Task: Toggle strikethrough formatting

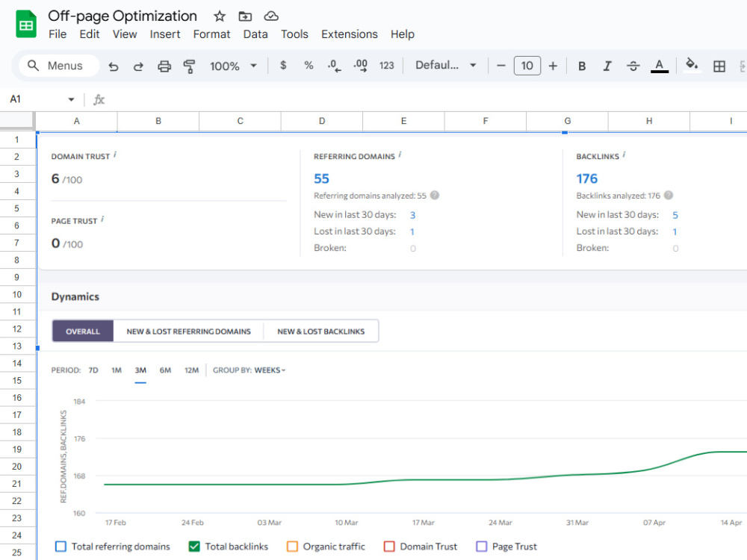Action: pos(633,66)
